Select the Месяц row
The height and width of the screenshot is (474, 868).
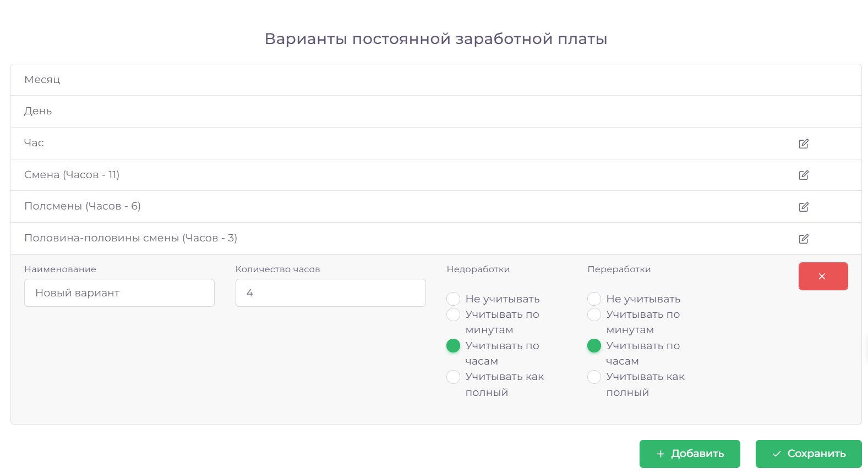click(x=436, y=80)
